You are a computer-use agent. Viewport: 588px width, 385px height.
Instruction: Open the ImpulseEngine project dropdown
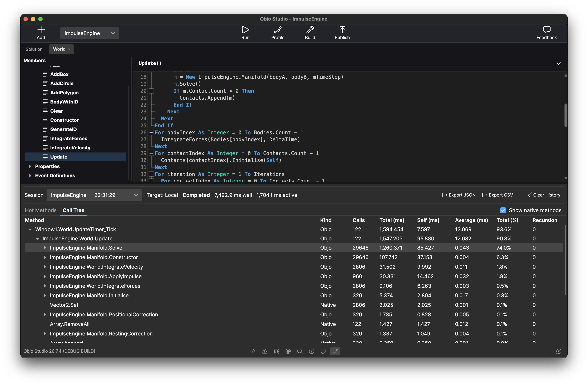tap(89, 33)
